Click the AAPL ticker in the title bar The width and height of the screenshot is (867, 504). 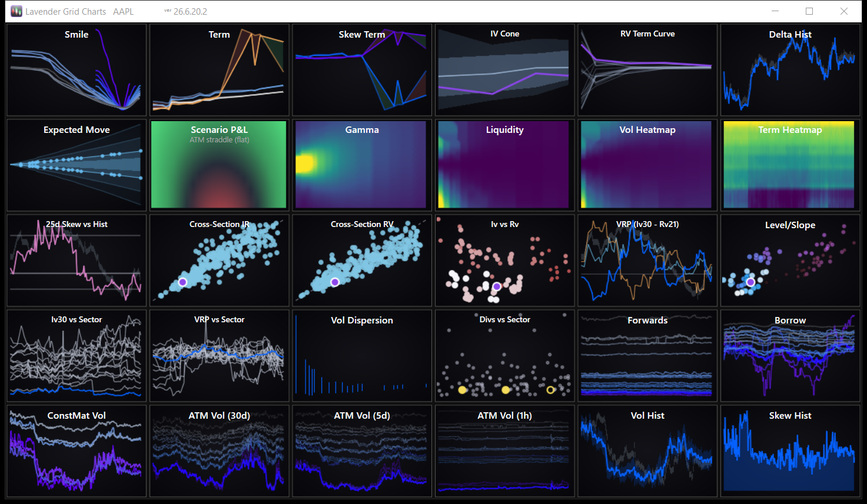(x=123, y=12)
